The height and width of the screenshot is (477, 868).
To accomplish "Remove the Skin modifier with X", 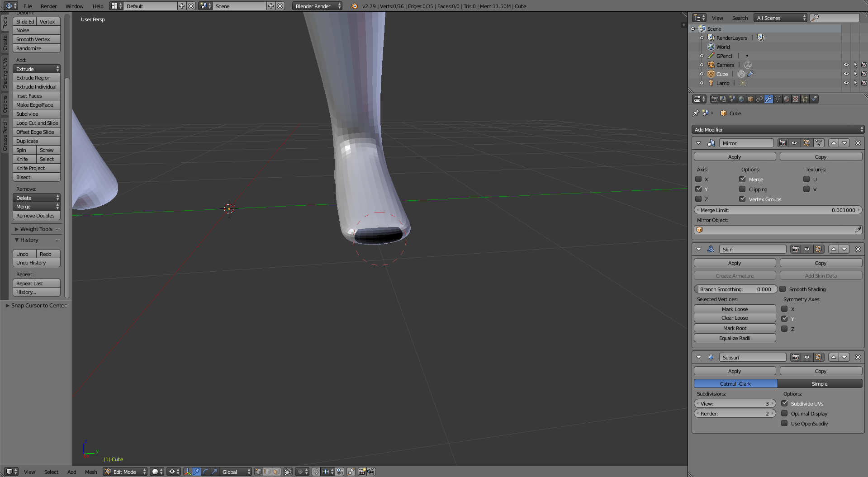I will pos(858,249).
